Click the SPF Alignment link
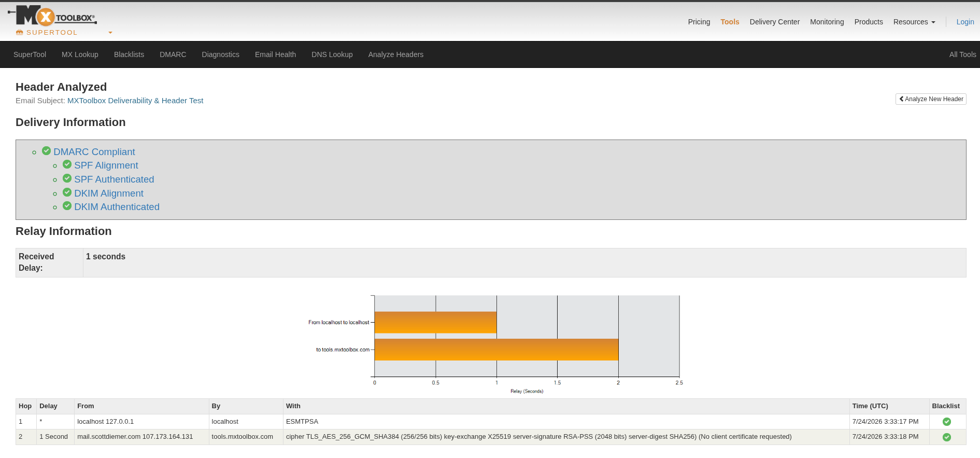This screenshot has height=458, width=980. click(x=106, y=165)
